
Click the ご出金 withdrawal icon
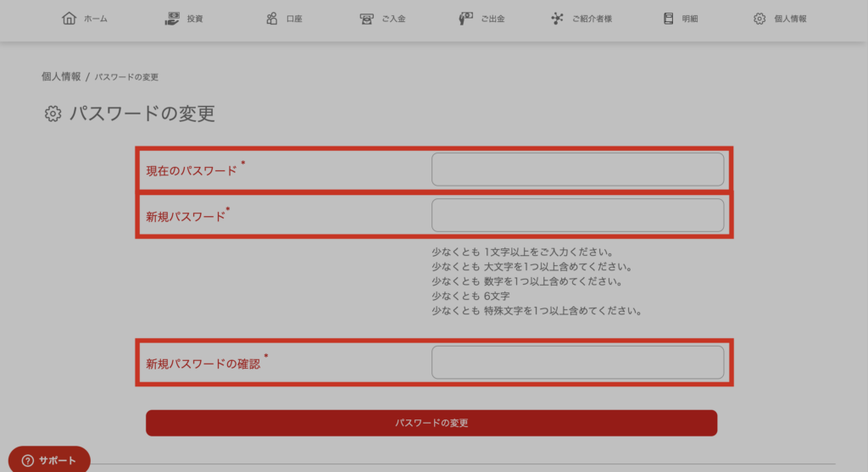(x=466, y=19)
